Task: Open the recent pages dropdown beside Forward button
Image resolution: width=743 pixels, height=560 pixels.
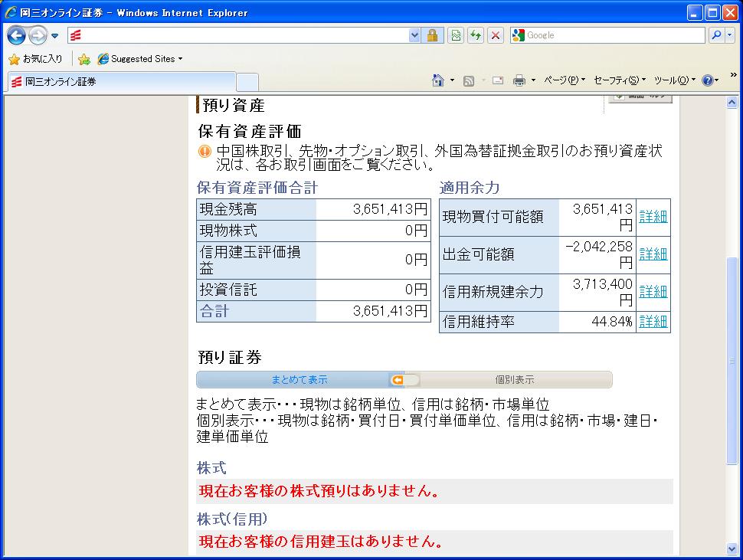Action: click(55, 36)
